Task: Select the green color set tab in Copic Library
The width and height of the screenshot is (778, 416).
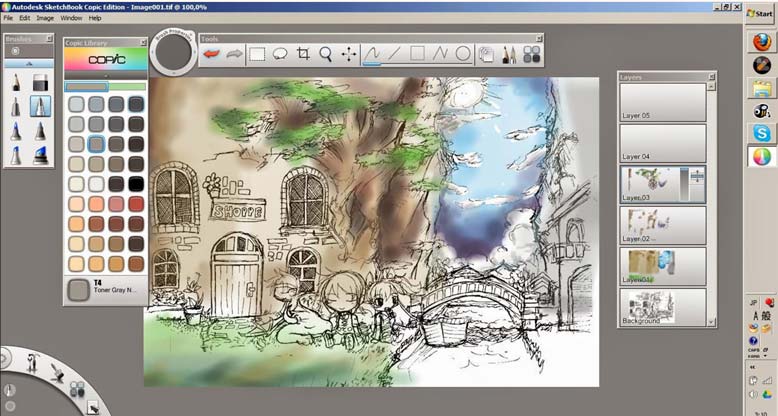Action: coord(127,87)
